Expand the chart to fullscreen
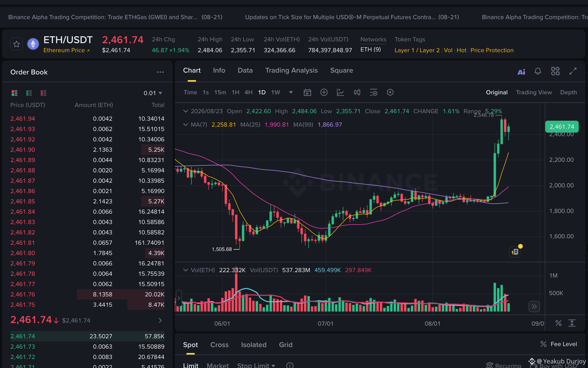 tap(573, 71)
